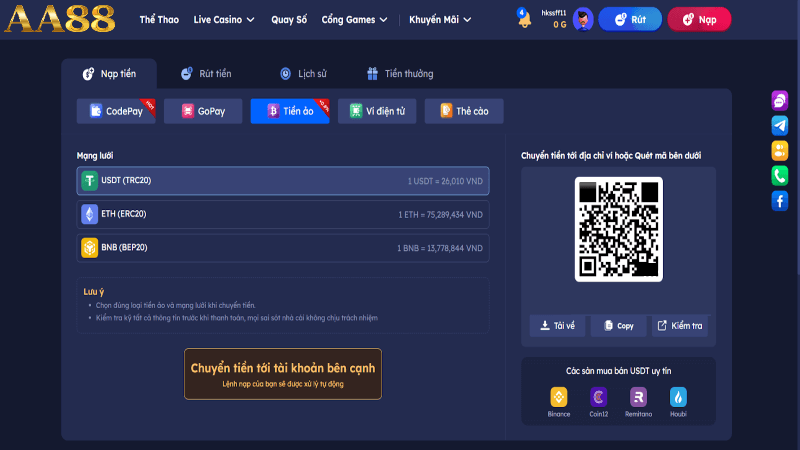Switch to Nạp tiền tab
800x450 pixels.
[109, 74]
